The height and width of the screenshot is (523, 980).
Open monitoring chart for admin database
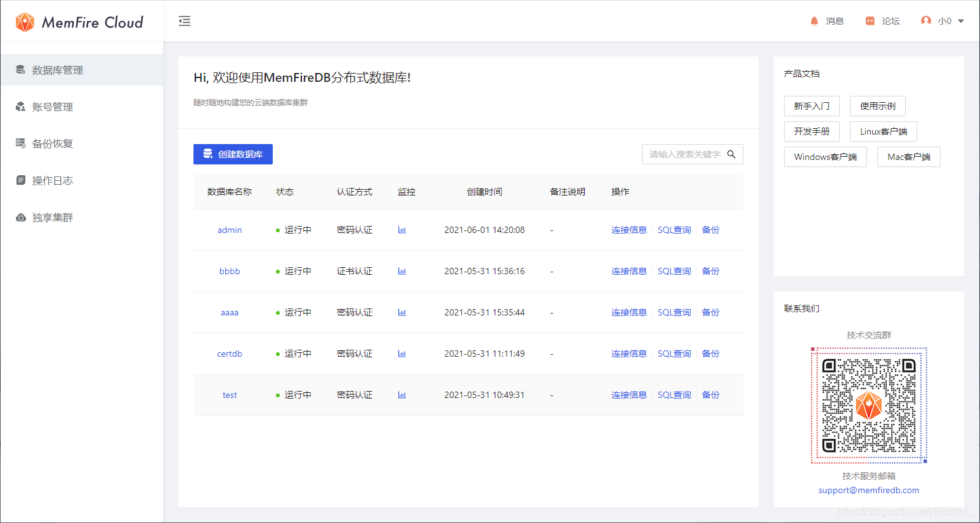pos(402,230)
